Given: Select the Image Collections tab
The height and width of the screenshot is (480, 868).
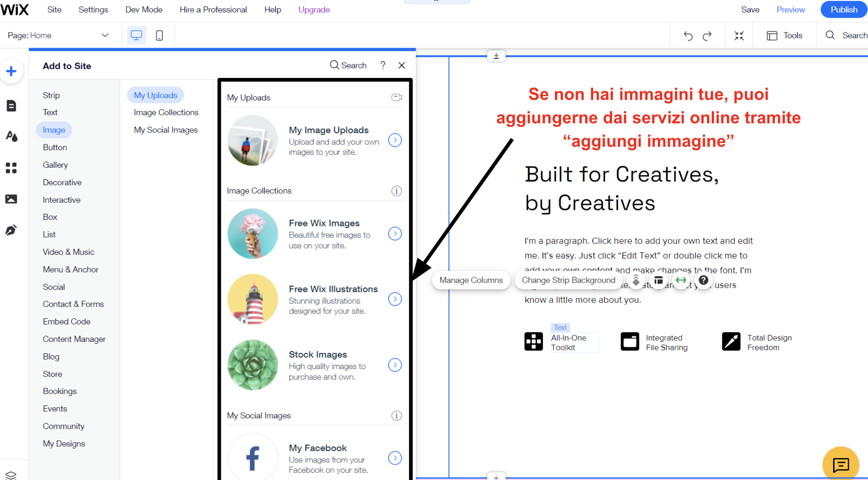Looking at the screenshot, I should pos(166,112).
